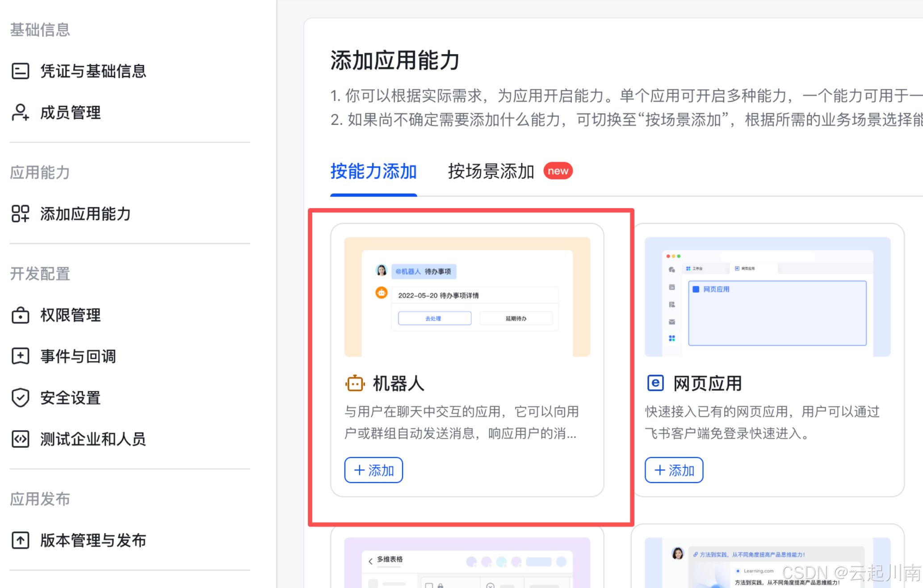This screenshot has height=588, width=923.
Task: Select the 凭证与基础信息 credential card icon
Action: click(20, 71)
